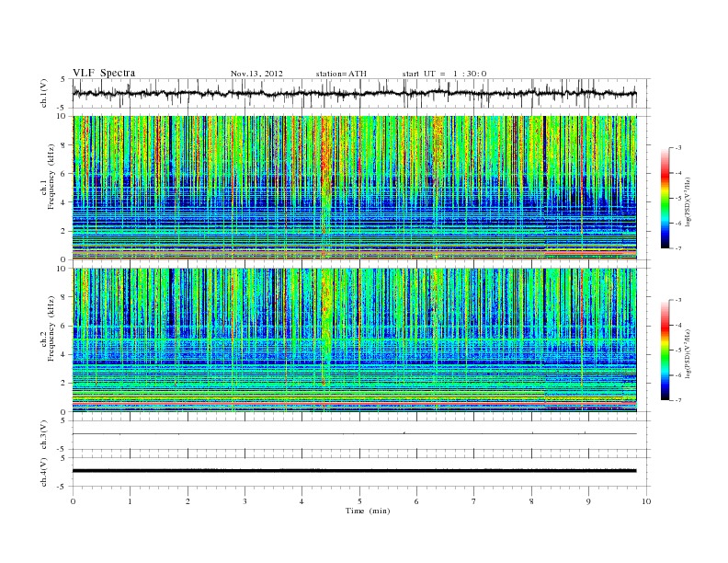Click the "-3" tick on upper colorbar
The height and width of the screenshot is (563, 728).
click(x=678, y=148)
